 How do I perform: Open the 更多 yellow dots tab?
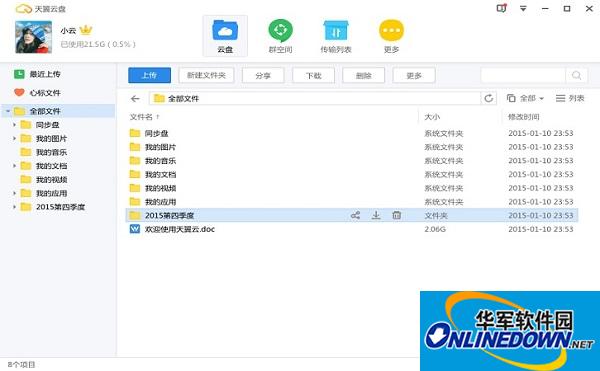(x=391, y=36)
